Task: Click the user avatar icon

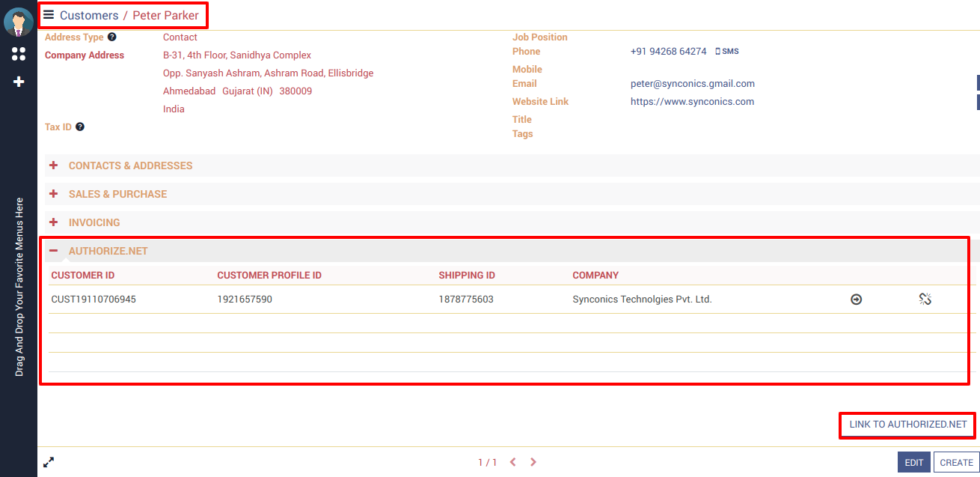Action: 19,22
